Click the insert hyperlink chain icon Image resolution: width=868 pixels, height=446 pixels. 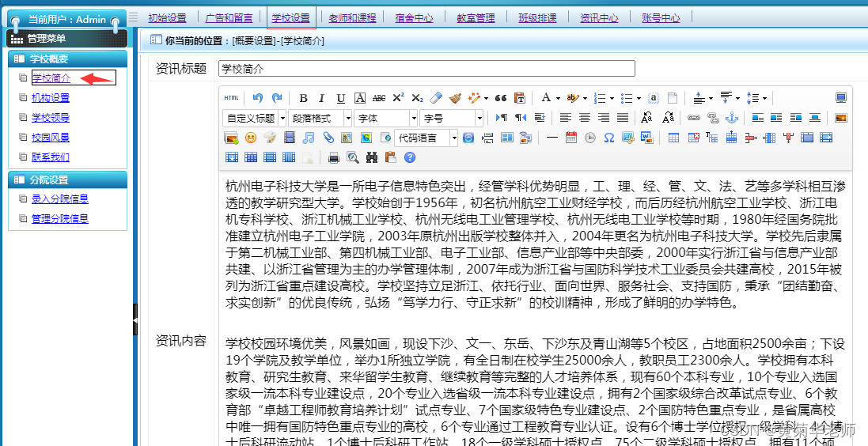point(694,118)
